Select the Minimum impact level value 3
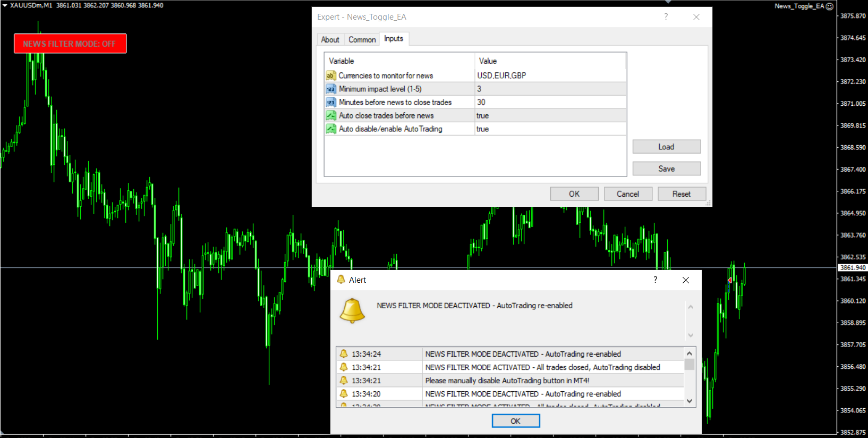 550,89
